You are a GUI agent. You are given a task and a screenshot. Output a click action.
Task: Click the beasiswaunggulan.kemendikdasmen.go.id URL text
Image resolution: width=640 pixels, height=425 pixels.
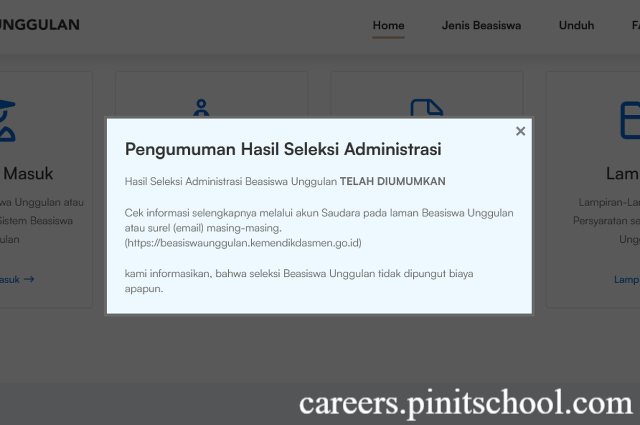click(x=243, y=243)
